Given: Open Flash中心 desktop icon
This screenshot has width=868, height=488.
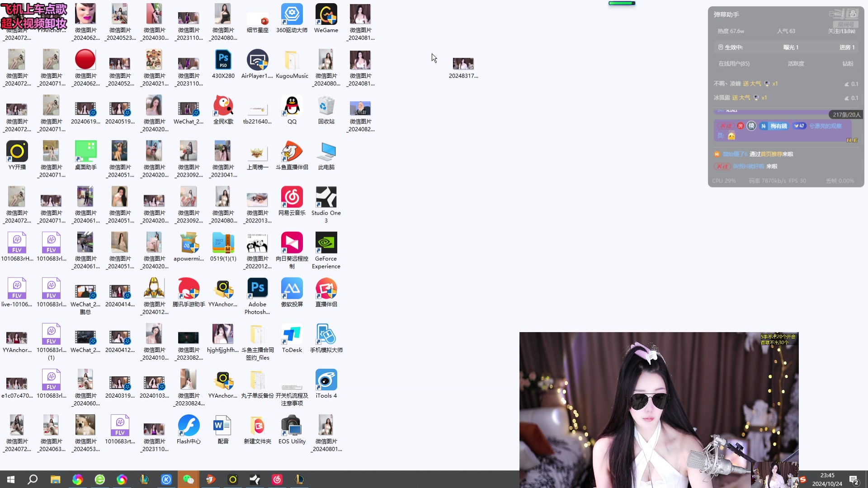Looking at the screenshot, I should pyautogui.click(x=189, y=429).
